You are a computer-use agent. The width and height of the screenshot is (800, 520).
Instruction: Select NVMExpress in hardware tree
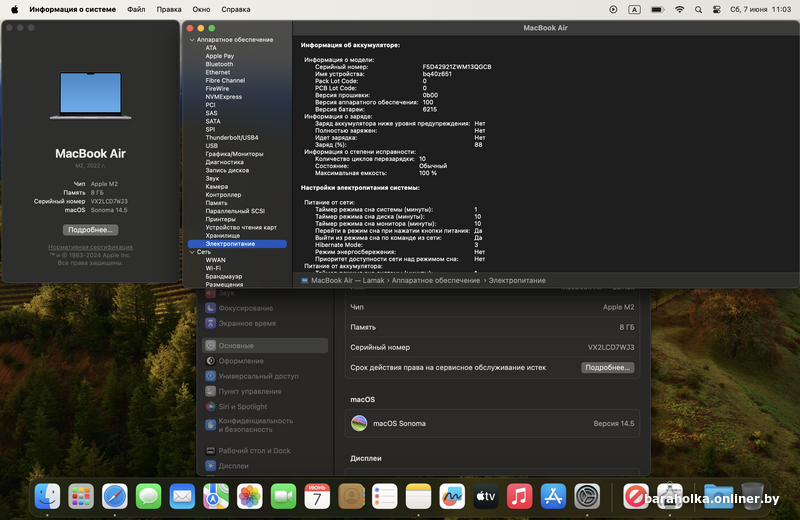tap(224, 97)
